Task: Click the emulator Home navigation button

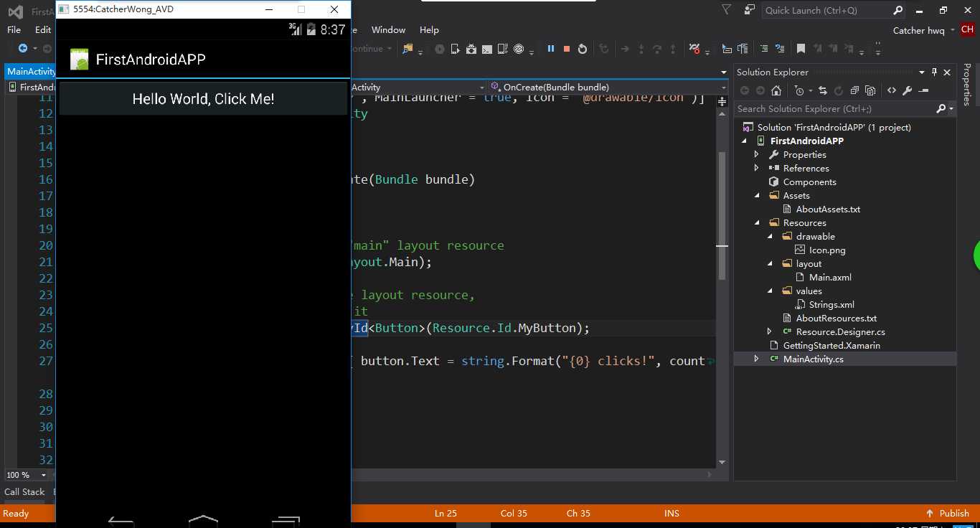Action: (203, 521)
